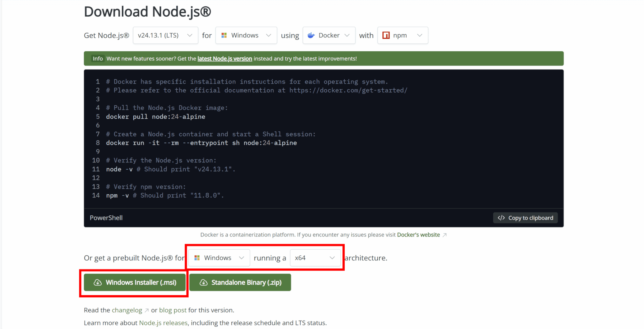Click the code brackets icon beside Copy
Viewport: 644px width, 329px height.
pyautogui.click(x=501, y=218)
